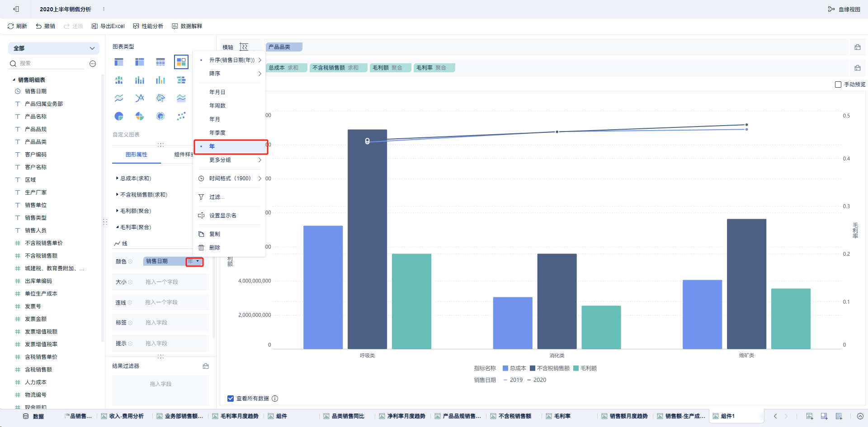Screen dimensions: 868x427
Task: Select the donut gauge chart icon
Action: coord(160,116)
